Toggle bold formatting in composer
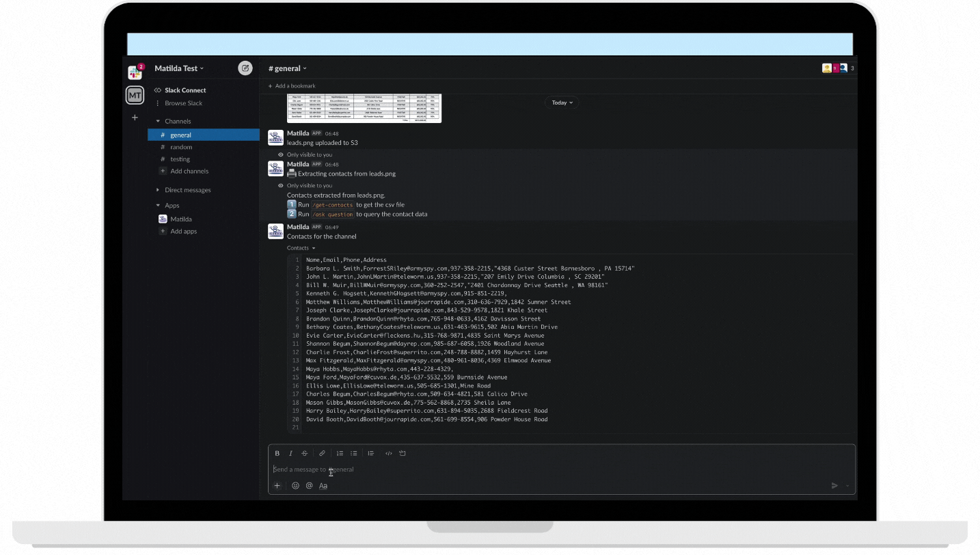Viewport: 980px width, 555px height. [x=277, y=453]
